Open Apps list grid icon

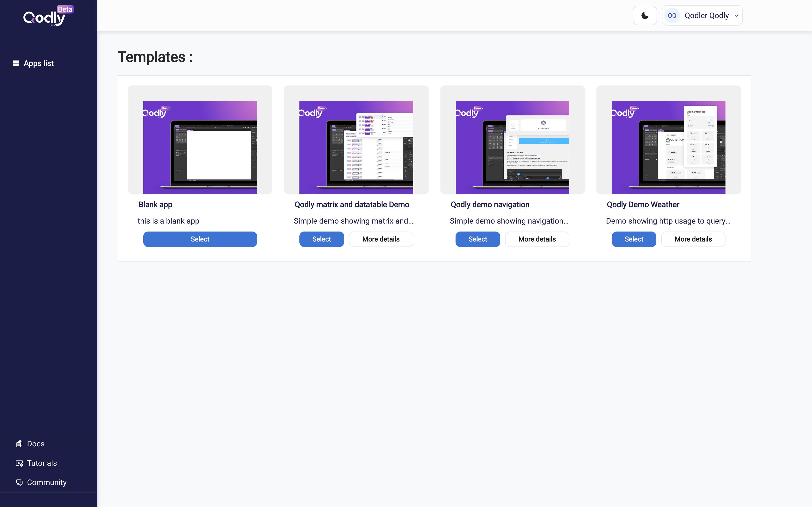[16, 63]
